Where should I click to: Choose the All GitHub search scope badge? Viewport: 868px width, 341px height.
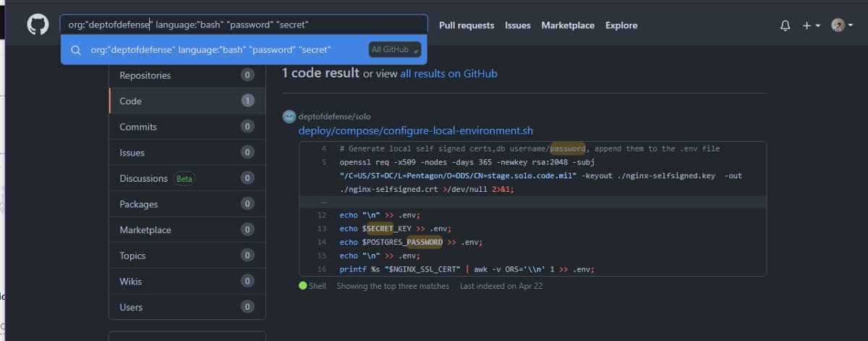[394, 50]
